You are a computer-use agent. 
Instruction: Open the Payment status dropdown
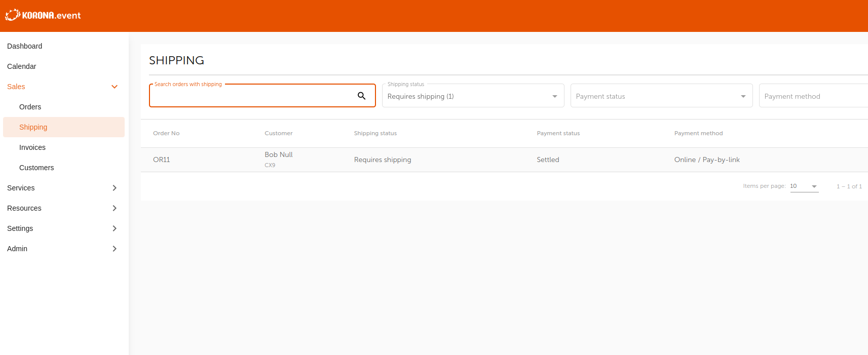point(661,96)
